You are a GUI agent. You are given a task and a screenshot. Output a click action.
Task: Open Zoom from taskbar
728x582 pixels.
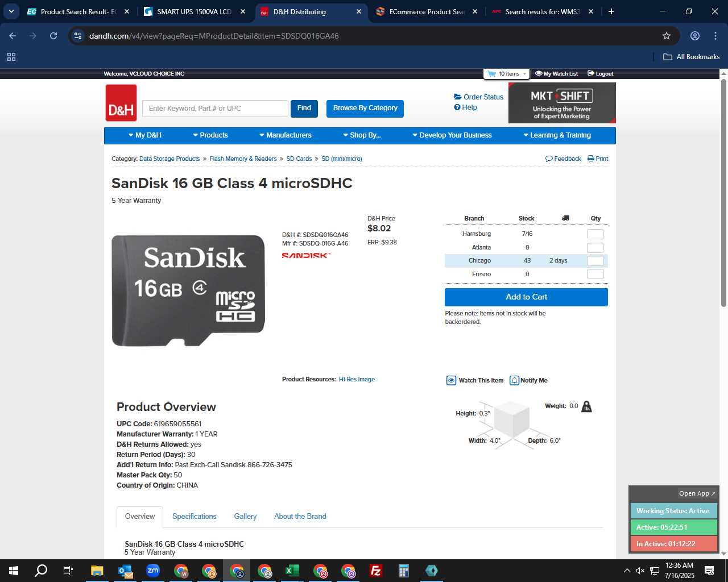152,571
